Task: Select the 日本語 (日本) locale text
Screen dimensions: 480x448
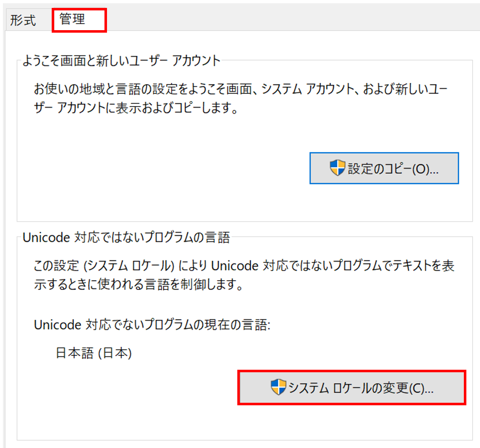Action: [94, 353]
